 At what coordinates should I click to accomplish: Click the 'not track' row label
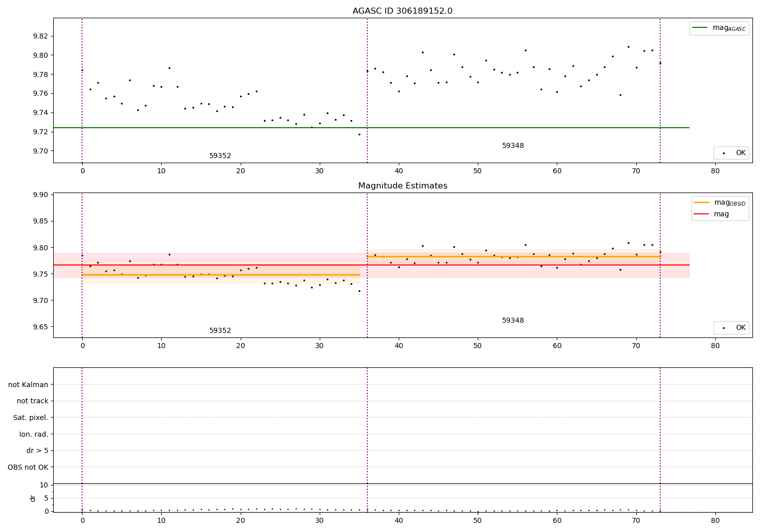tap(32, 401)
